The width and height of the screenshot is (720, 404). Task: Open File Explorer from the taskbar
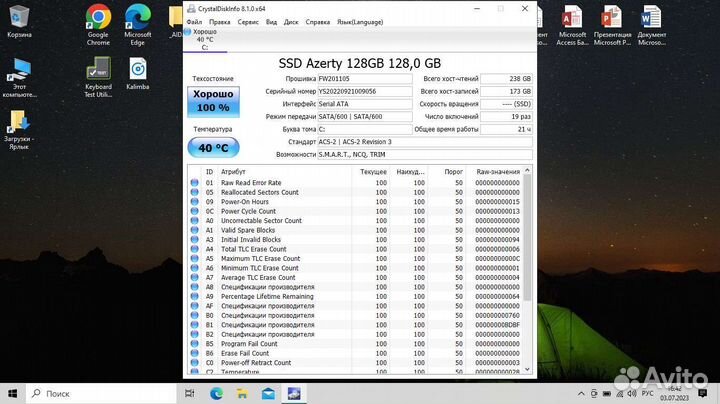242,393
